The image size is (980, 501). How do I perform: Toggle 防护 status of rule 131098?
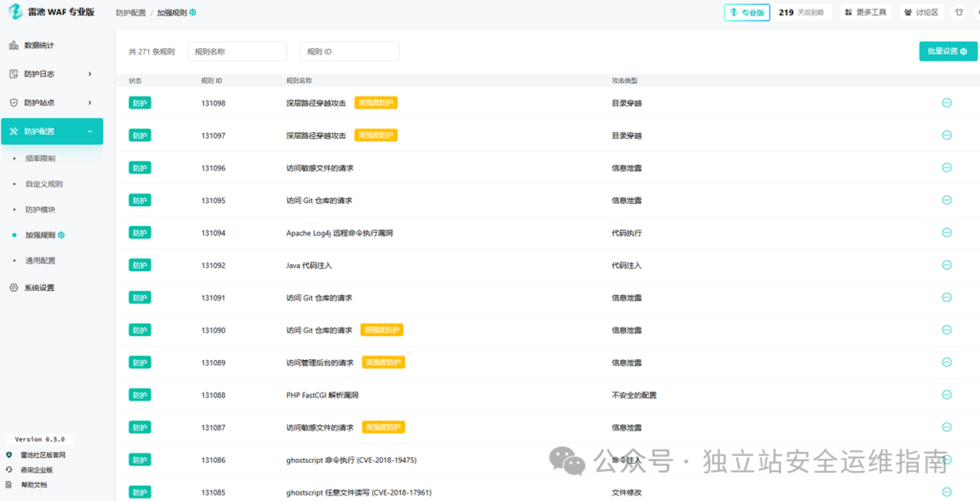pyautogui.click(x=140, y=102)
